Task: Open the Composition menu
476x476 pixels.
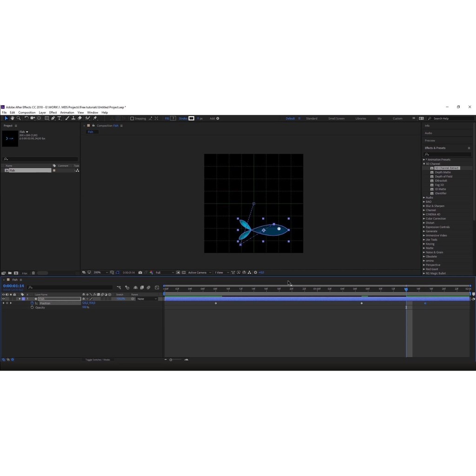Action: click(x=27, y=112)
